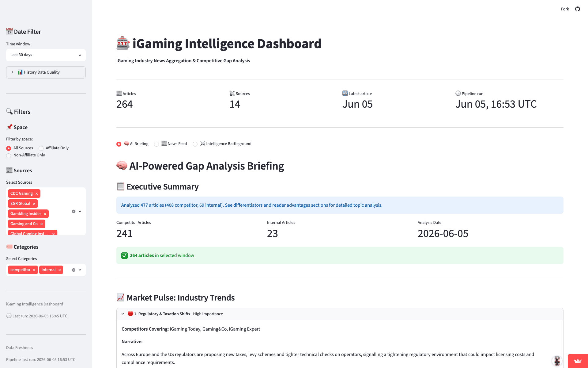588x368 pixels.
Task: Collapse Regulatory & Taxation Shifts expander
Action: click(340, 314)
